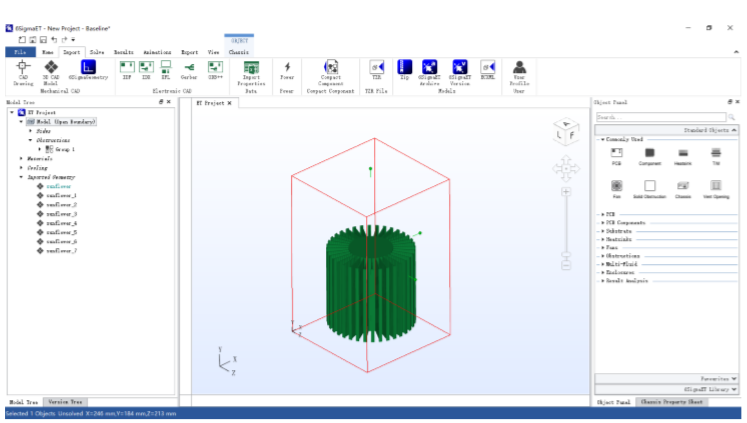Click the Compact Component import icon
This screenshot has width=747, height=423.
click(x=330, y=68)
